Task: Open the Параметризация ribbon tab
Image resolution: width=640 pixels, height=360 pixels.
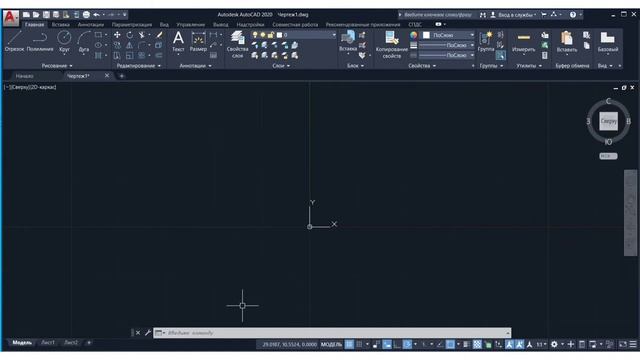Action: coord(132,24)
